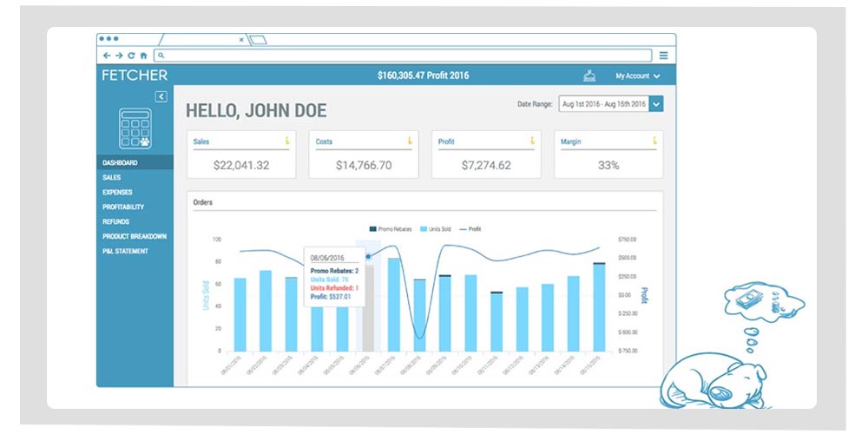Click the browser home icon
Screen dimensions: 868x434
pyautogui.click(x=143, y=56)
